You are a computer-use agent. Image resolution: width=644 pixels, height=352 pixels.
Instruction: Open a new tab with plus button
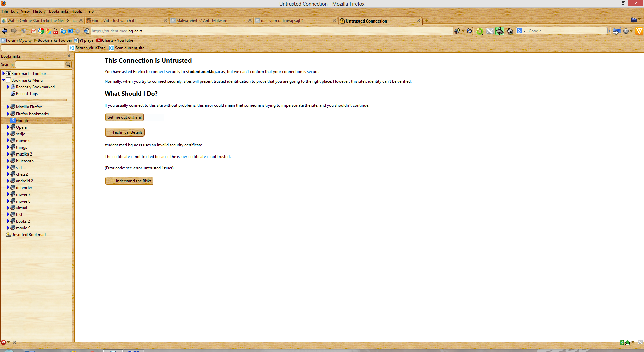tap(427, 21)
